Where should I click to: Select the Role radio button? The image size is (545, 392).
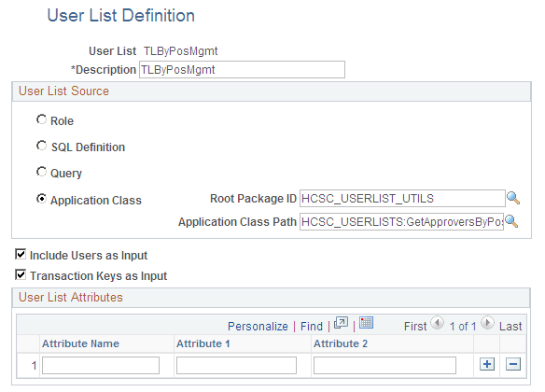pyautogui.click(x=41, y=119)
